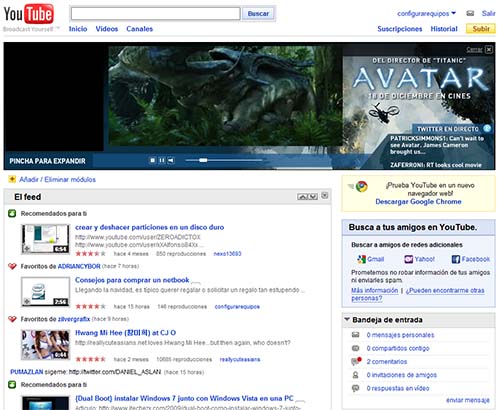500x410 pixels.
Task: Click the Google Chrome logo icon
Action: 361,186
